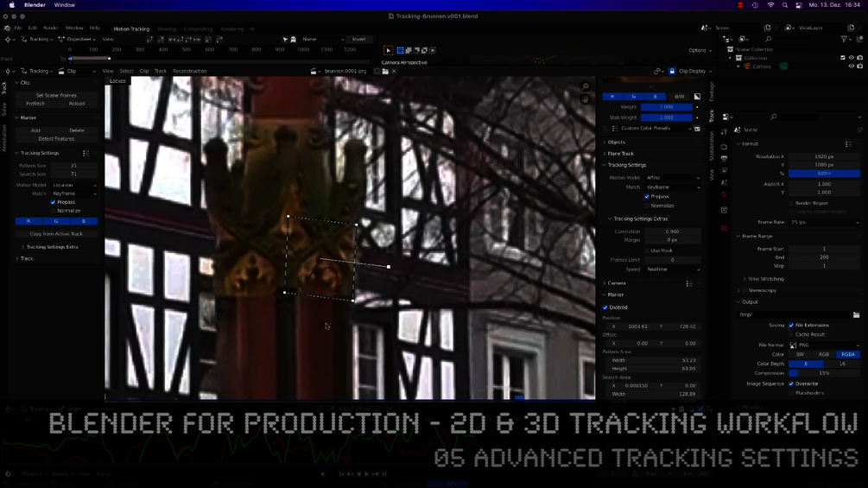Click the ghost icon for hidden tracks in dopesheet header

294,39
